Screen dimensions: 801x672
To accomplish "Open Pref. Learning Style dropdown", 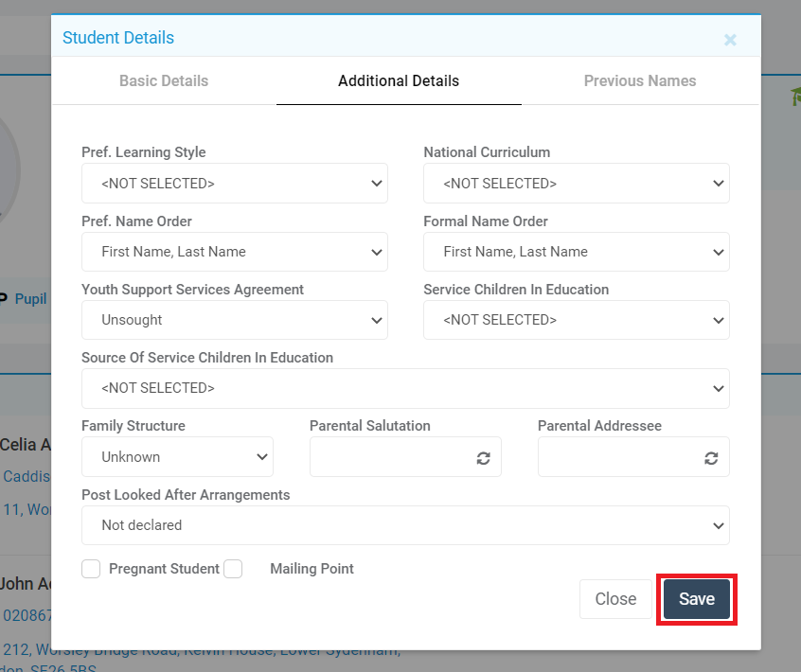I will click(235, 184).
